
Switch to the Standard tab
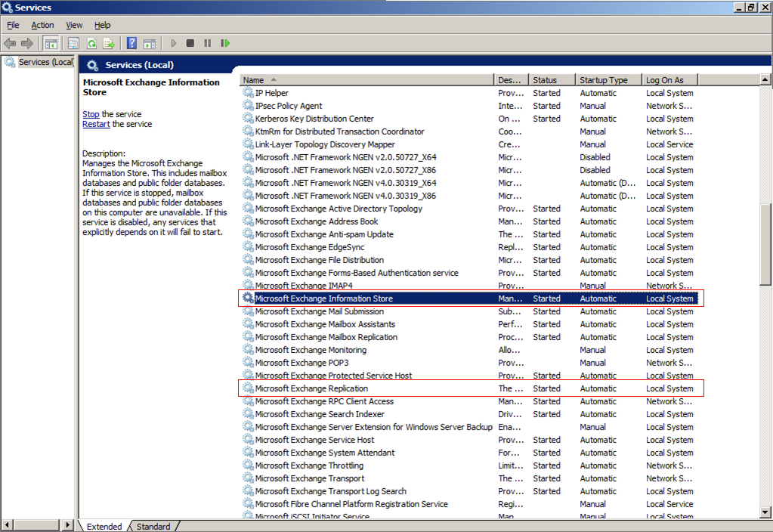pos(153,527)
